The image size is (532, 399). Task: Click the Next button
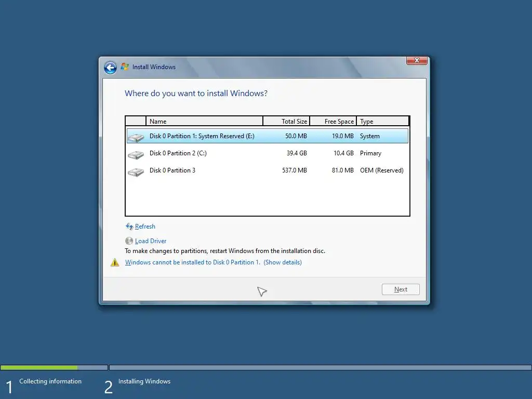point(401,289)
